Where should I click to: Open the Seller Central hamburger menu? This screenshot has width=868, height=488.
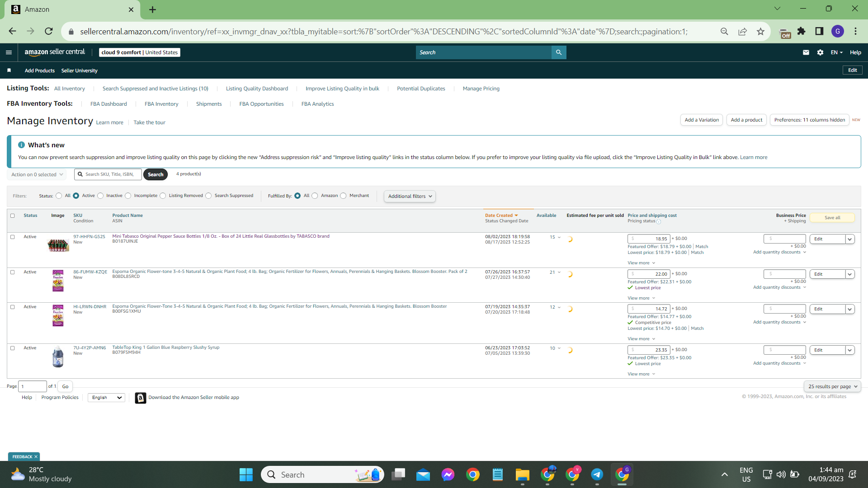9,52
